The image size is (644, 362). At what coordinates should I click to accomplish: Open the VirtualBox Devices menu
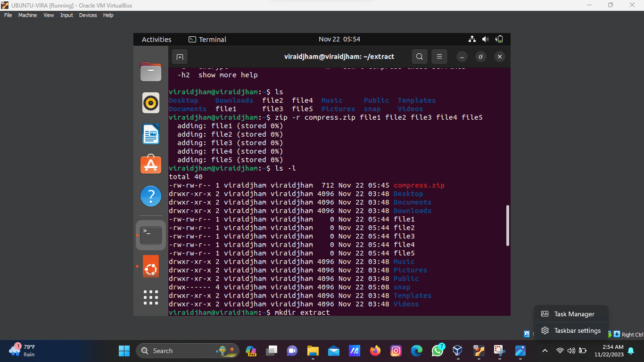tap(88, 15)
